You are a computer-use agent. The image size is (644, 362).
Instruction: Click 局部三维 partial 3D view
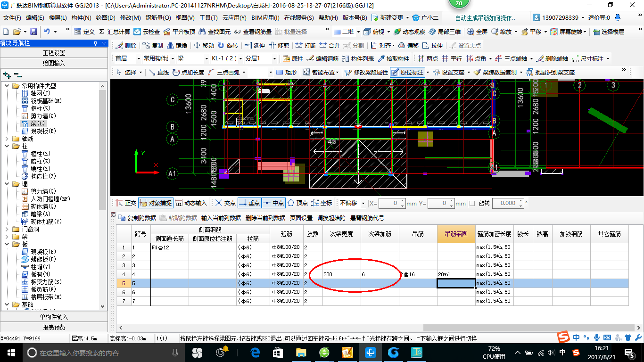[445, 32]
